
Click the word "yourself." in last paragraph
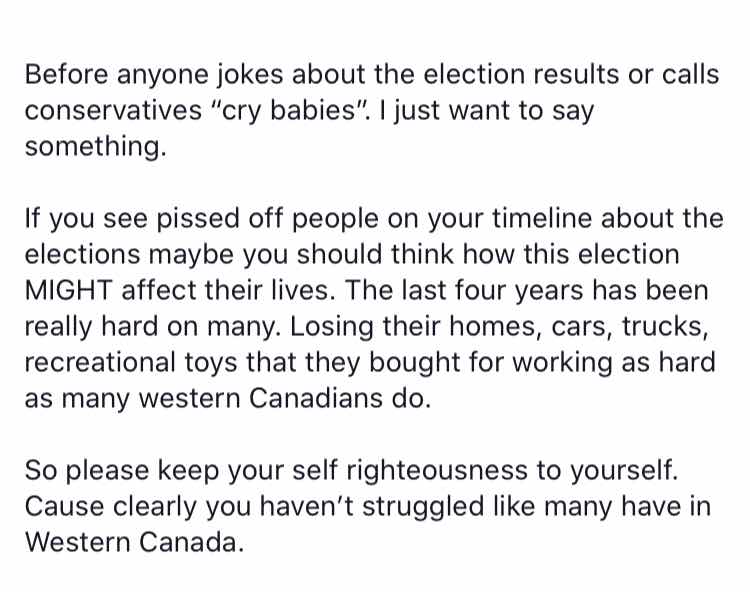pyautogui.click(x=624, y=471)
